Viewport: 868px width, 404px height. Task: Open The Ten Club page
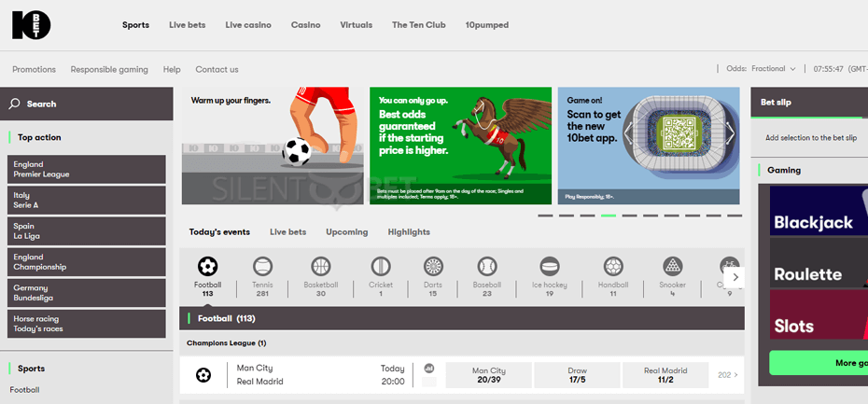click(418, 25)
